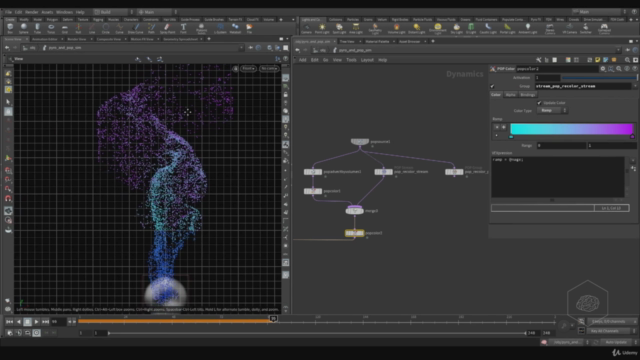
Task: Click the VEXpression text field
Action: [558, 177]
